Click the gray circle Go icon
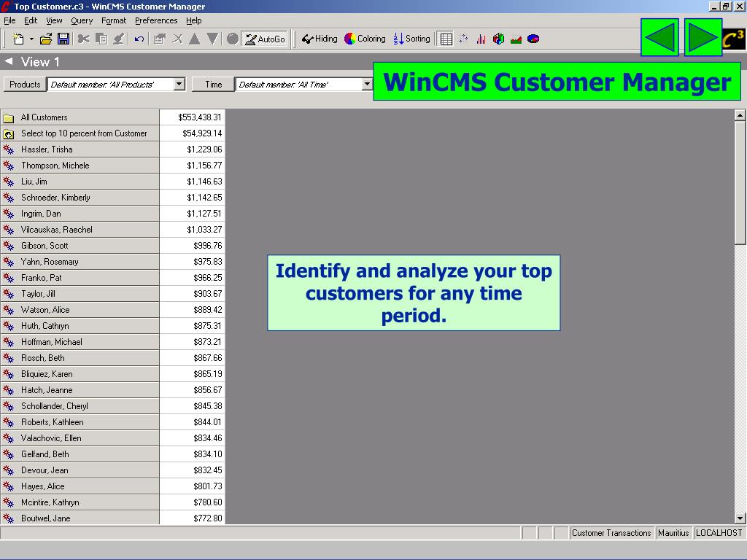 click(x=233, y=39)
